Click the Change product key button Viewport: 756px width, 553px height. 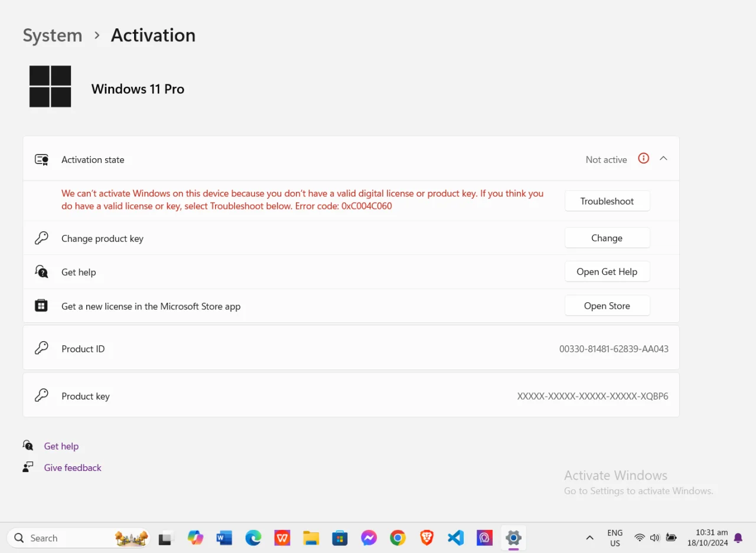coord(607,238)
